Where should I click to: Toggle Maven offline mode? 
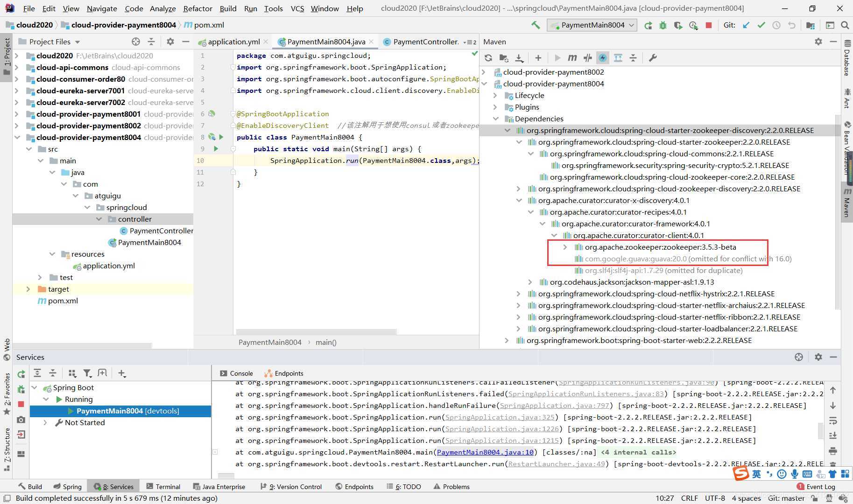point(587,58)
